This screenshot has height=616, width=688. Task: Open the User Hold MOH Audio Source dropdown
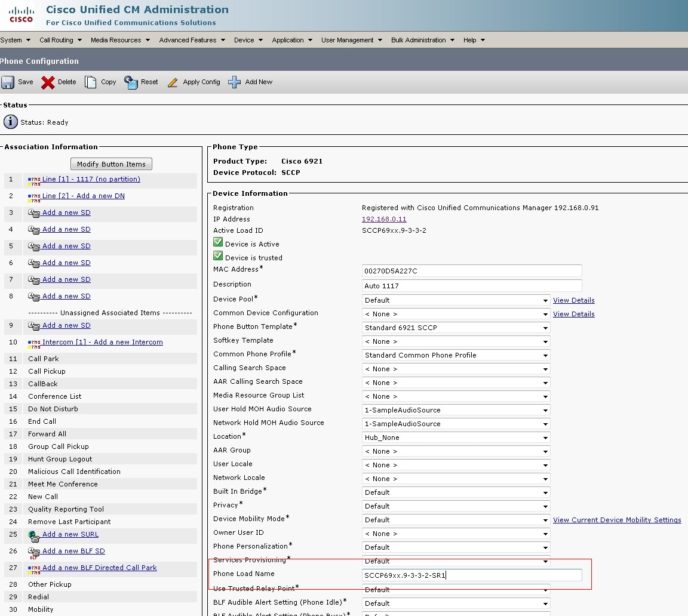(456, 410)
